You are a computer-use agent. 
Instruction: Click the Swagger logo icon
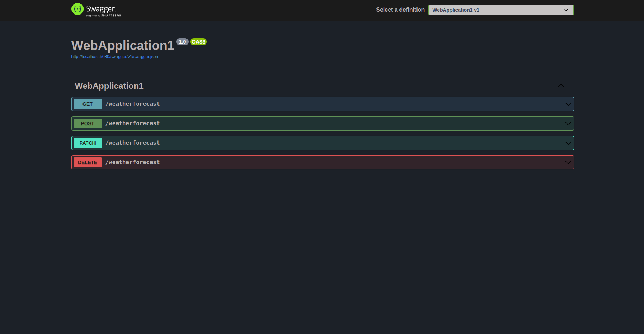pos(77,9)
